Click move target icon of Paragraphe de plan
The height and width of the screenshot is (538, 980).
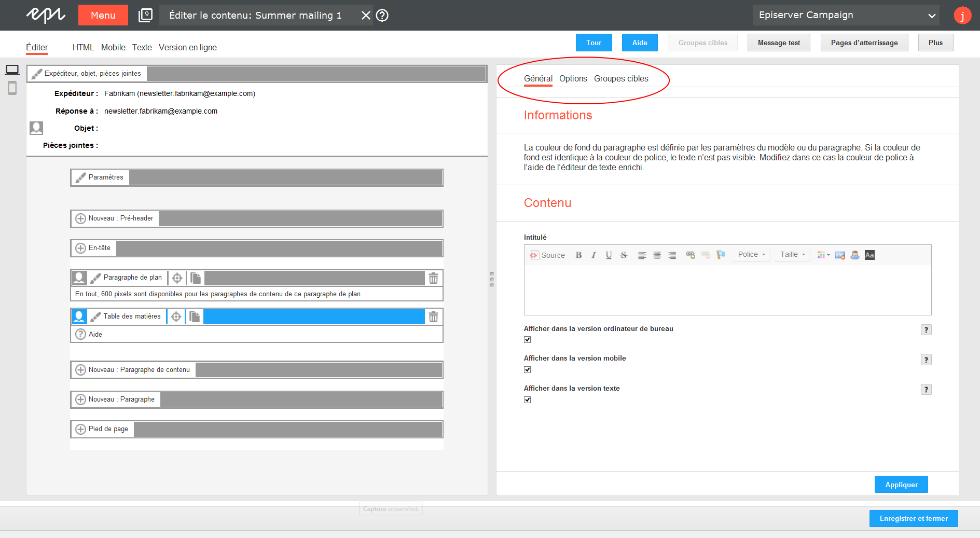click(177, 278)
